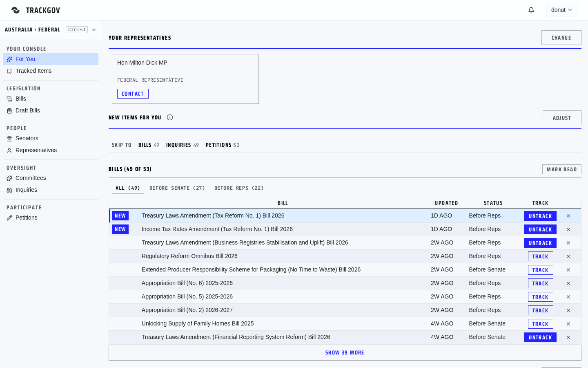Viewport: 588px width, 368px height.
Task: Click the info icon beside New Items
Action: [x=170, y=117]
